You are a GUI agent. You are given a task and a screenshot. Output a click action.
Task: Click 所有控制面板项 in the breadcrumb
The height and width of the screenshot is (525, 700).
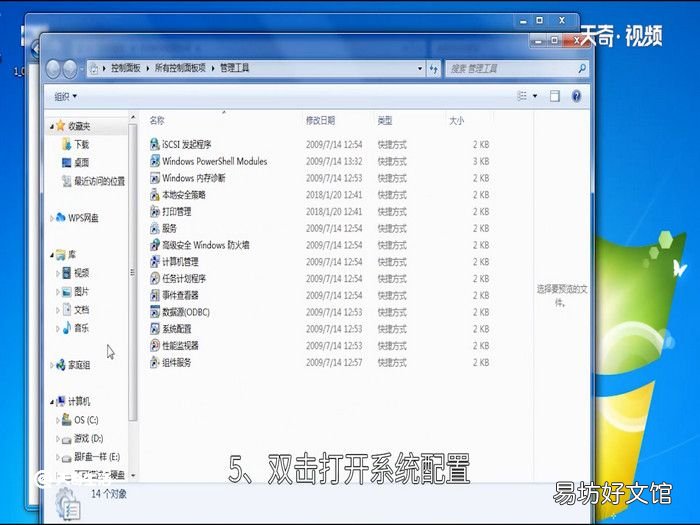pyautogui.click(x=180, y=68)
